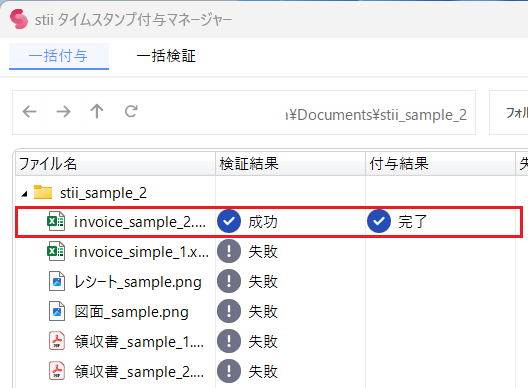The image size is (528, 388).
Task: Click the 完了 check icon
Action: 379,221
